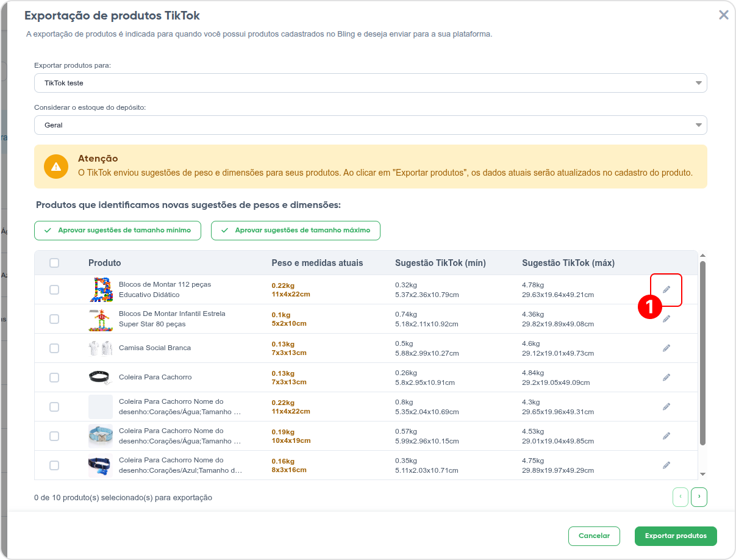This screenshot has width=736, height=560.
Task: Approve minimum size suggestions
Action: click(x=118, y=231)
